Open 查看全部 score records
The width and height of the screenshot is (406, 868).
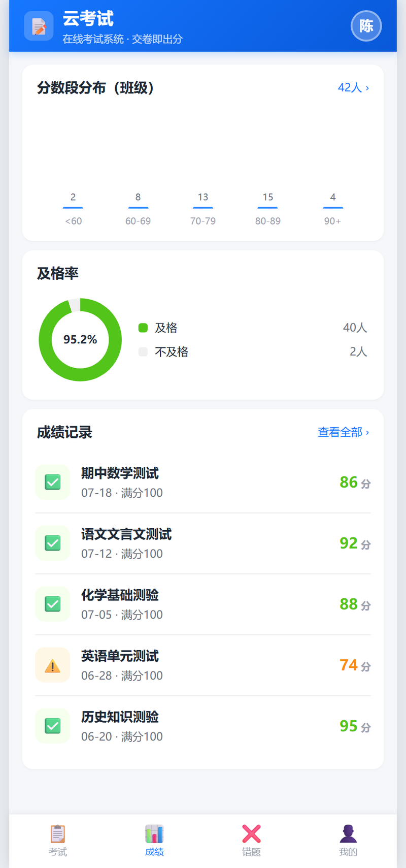(344, 432)
